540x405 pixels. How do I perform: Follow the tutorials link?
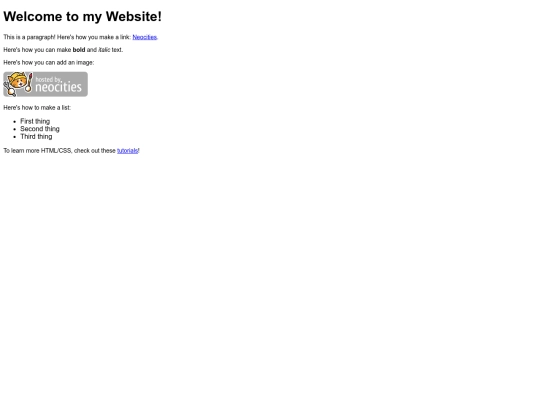pos(127,151)
